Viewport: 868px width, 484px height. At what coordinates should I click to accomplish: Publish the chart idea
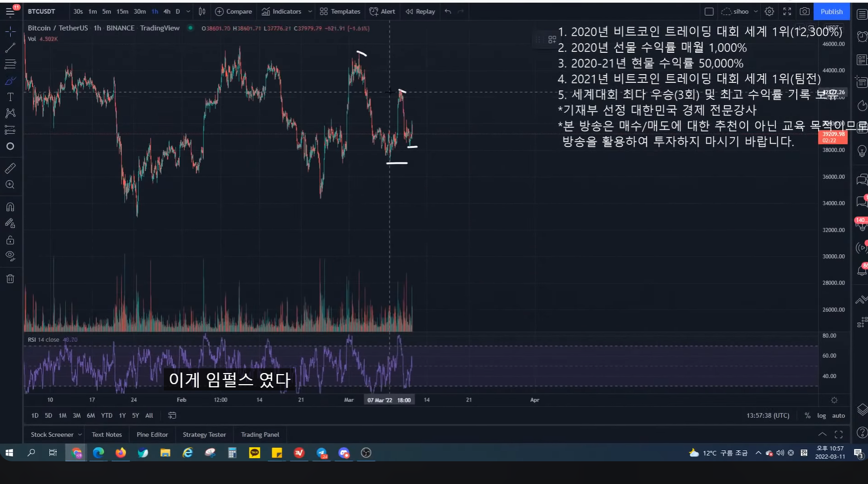pos(832,12)
